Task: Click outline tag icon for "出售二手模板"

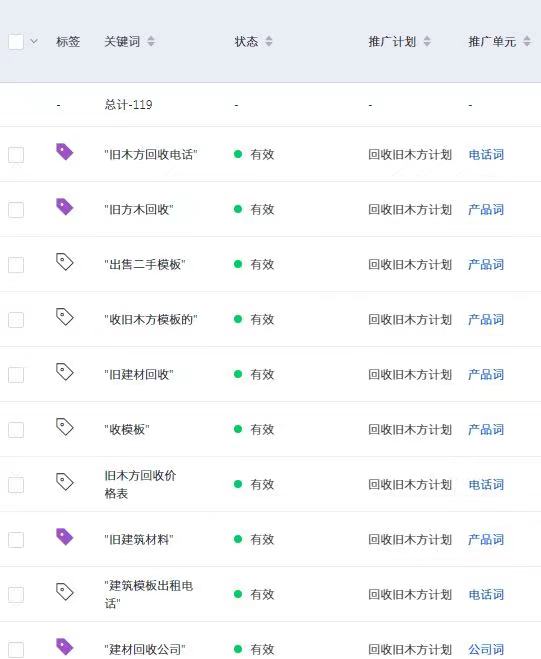Action: click(65, 262)
